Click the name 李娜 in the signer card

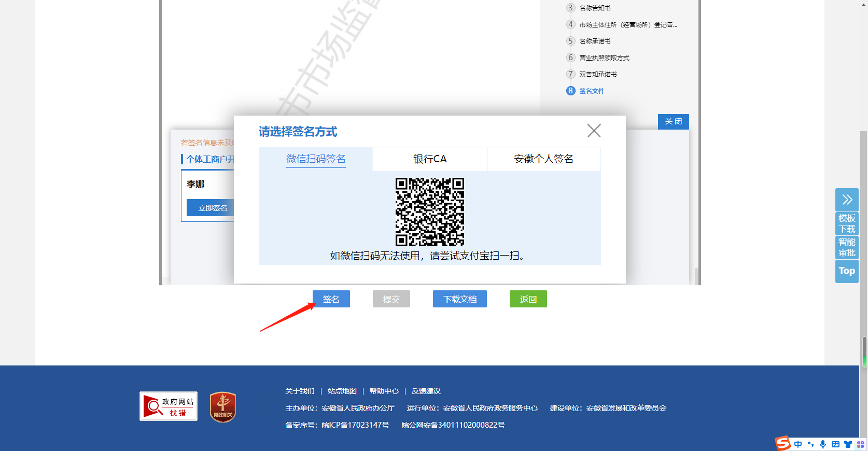(x=195, y=184)
